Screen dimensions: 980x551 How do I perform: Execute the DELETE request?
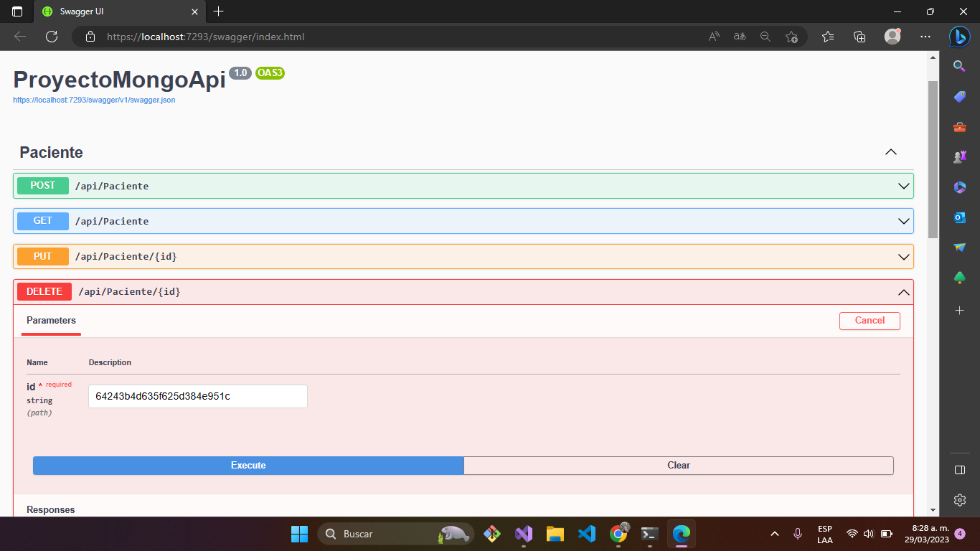[248, 465]
